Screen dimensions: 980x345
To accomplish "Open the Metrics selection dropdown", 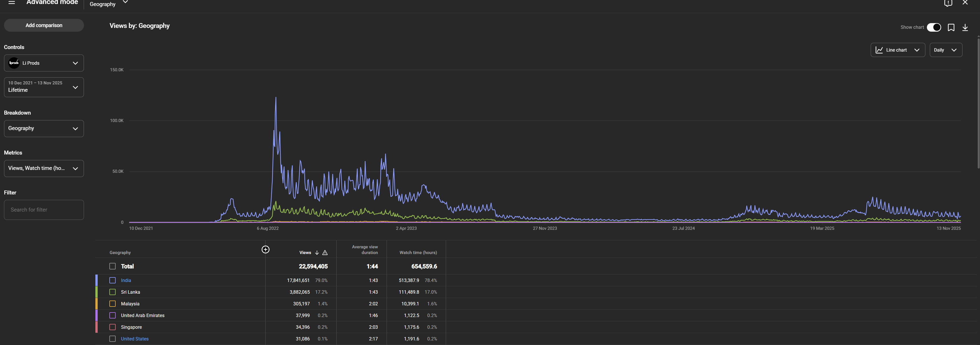I will pos(44,168).
